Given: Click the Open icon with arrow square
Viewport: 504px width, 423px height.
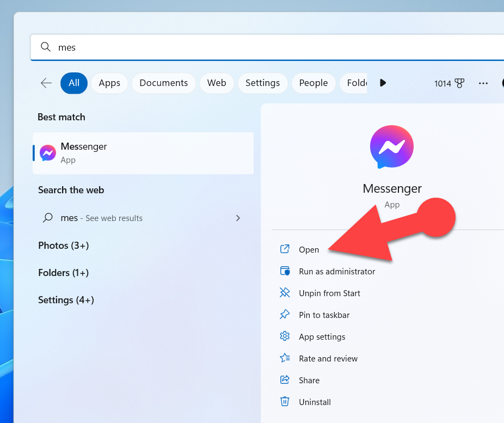Looking at the screenshot, I should coord(285,249).
